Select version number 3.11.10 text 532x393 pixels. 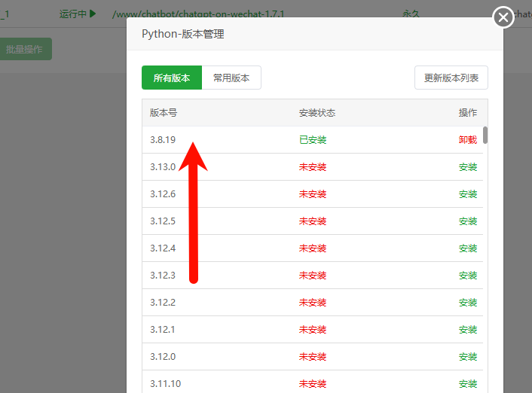coord(166,384)
